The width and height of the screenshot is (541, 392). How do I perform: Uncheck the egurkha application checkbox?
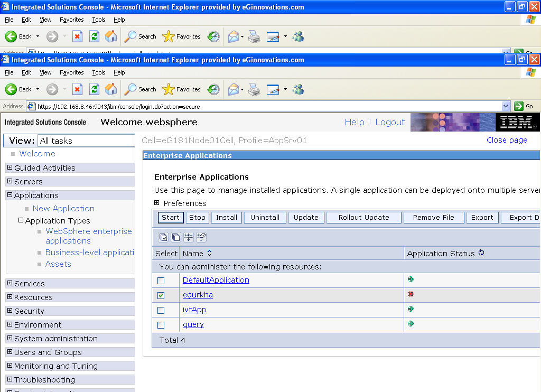pos(161,295)
